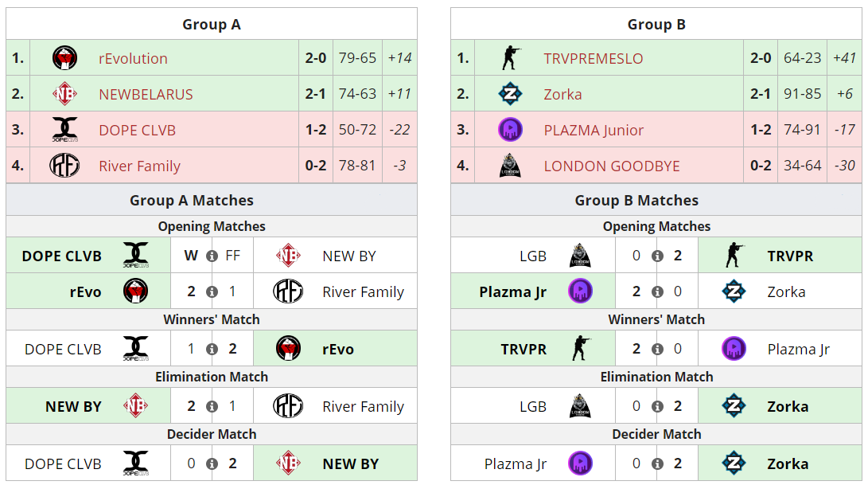Open info for LGB vs TRVPR opening match

(657, 256)
